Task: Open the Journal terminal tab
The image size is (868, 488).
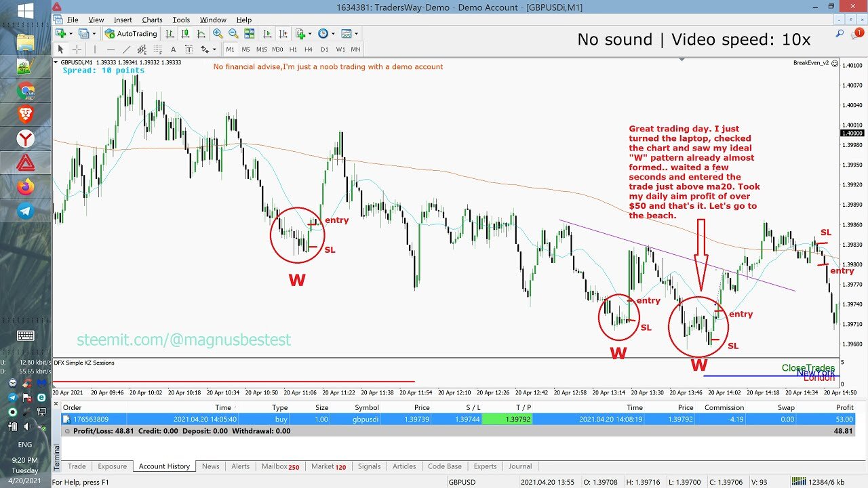Action: pyautogui.click(x=520, y=466)
